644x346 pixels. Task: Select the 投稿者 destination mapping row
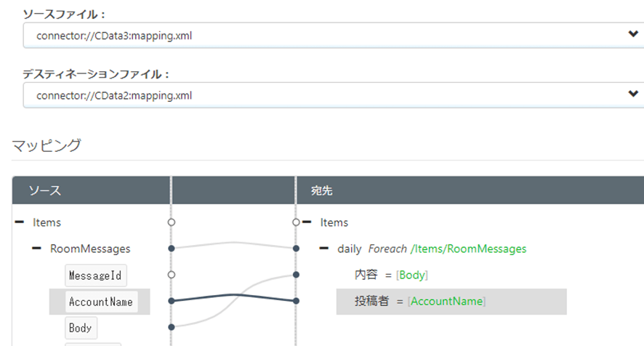(x=451, y=302)
